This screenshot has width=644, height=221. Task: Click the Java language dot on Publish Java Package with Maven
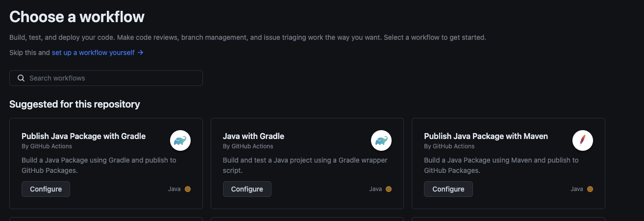[590, 189]
